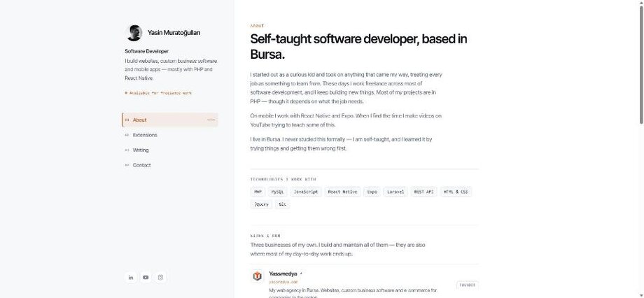Click the jQuery technology tag
This screenshot has width=644, height=298.
261,204
